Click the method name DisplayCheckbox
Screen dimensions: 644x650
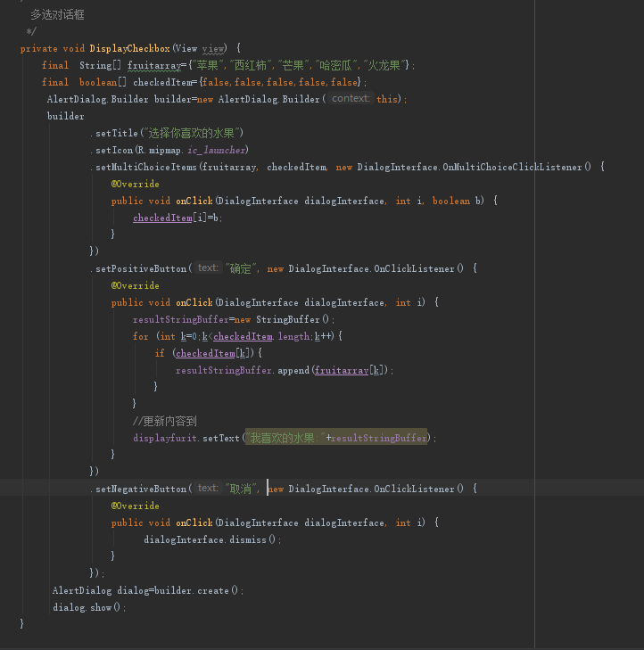coord(130,48)
